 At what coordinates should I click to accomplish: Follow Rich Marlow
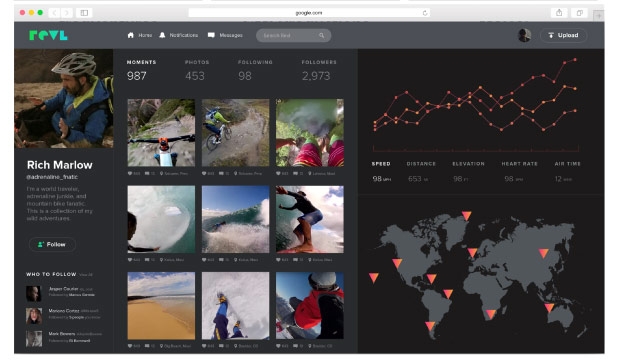[52, 244]
